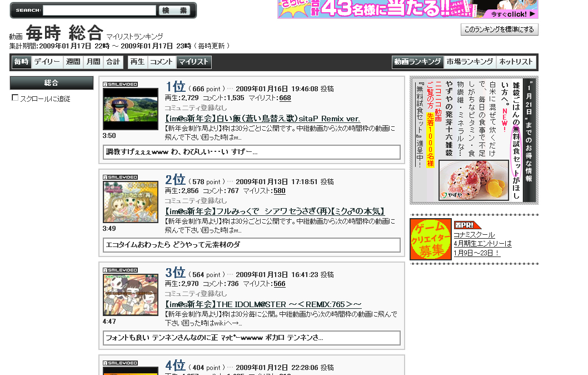Toggle スクロールに追従 checkbox

point(15,97)
